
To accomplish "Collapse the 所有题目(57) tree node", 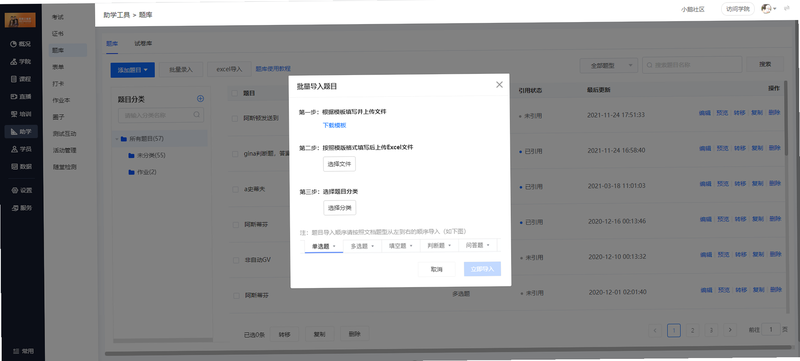I will point(117,138).
